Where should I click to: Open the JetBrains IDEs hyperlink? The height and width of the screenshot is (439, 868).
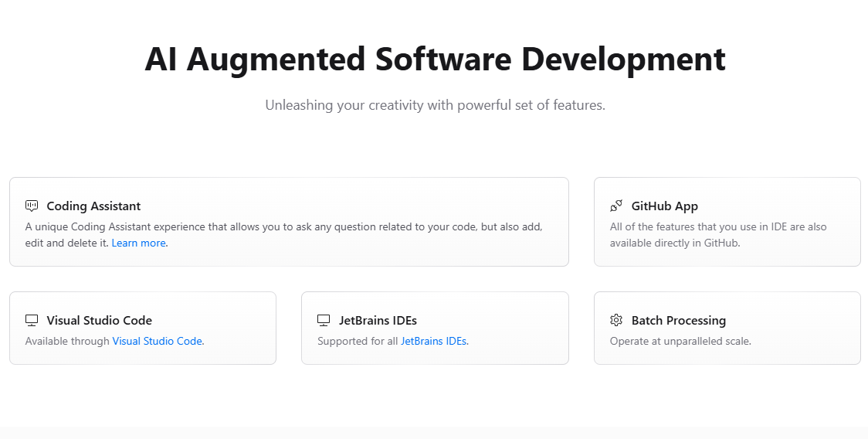tap(433, 341)
